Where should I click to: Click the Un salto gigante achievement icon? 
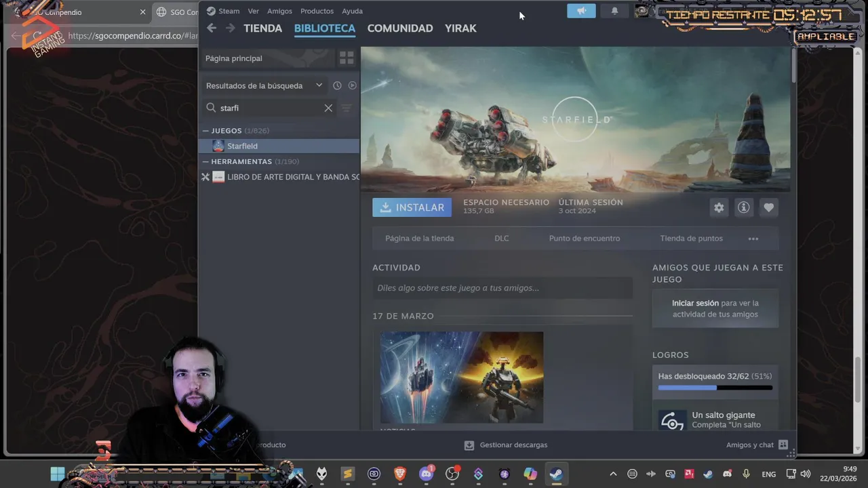pyautogui.click(x=672, y=420)
